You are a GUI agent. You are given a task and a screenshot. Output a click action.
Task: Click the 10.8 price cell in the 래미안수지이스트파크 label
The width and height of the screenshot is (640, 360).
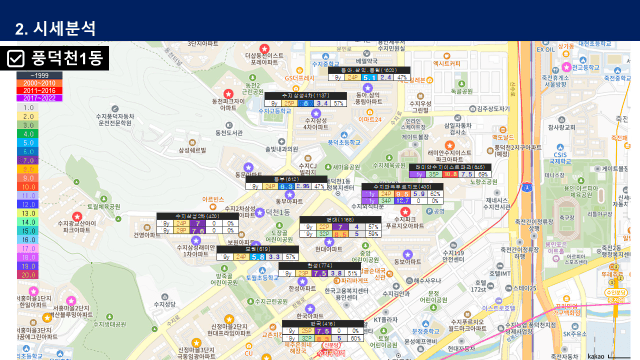(451, 174)
